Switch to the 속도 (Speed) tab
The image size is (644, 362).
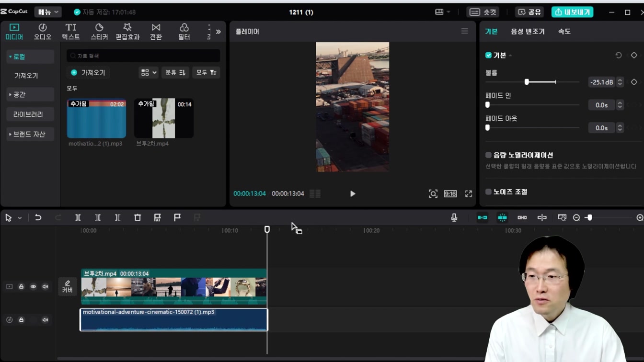click(x=564, y=32)
